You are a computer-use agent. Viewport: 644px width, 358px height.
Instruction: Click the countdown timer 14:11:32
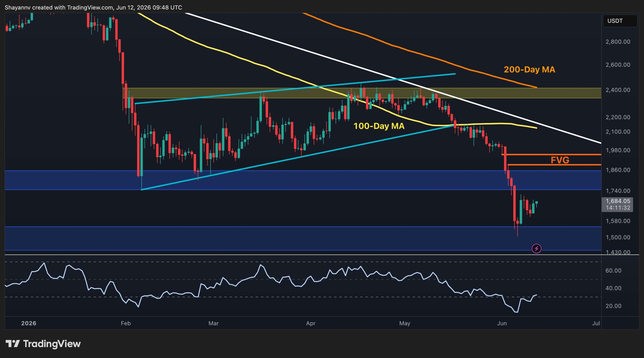618,208
